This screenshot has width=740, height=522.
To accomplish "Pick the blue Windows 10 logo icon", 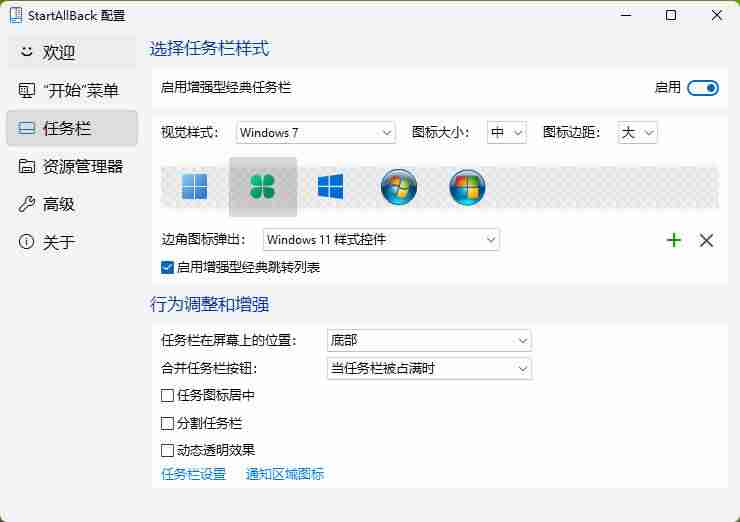I will [330, 187].
